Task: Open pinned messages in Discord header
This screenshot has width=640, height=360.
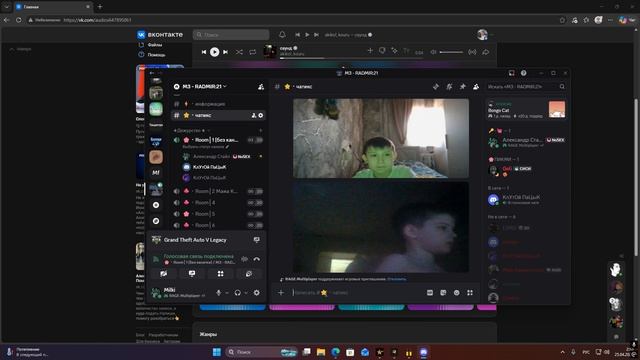Action: pyautogui.click(x=463, y=87)
